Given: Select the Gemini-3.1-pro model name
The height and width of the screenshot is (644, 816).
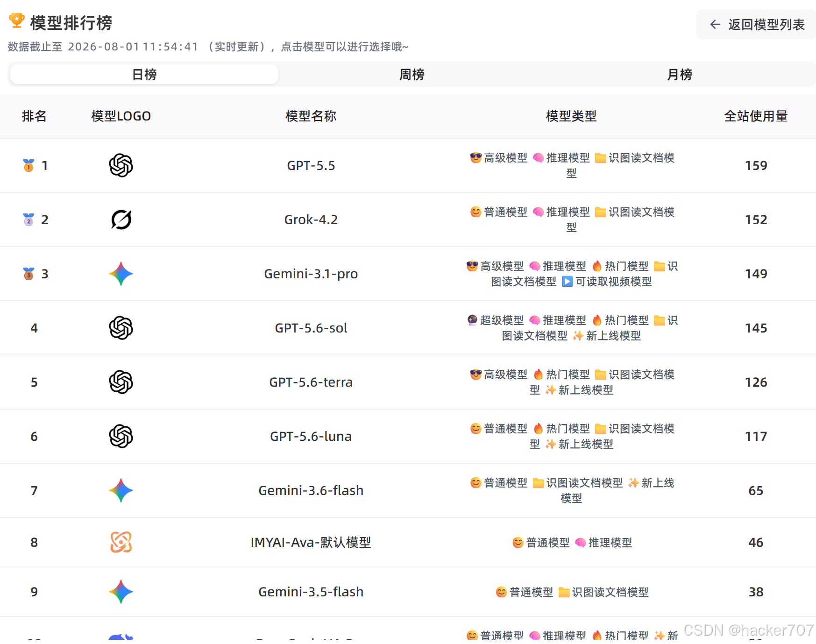Looking at the screenshot, I should [311, 274].
